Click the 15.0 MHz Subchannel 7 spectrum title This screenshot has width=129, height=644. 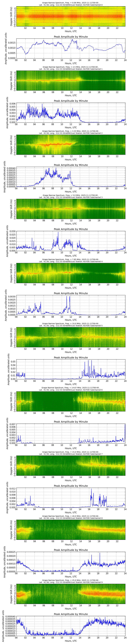[71, 453]
